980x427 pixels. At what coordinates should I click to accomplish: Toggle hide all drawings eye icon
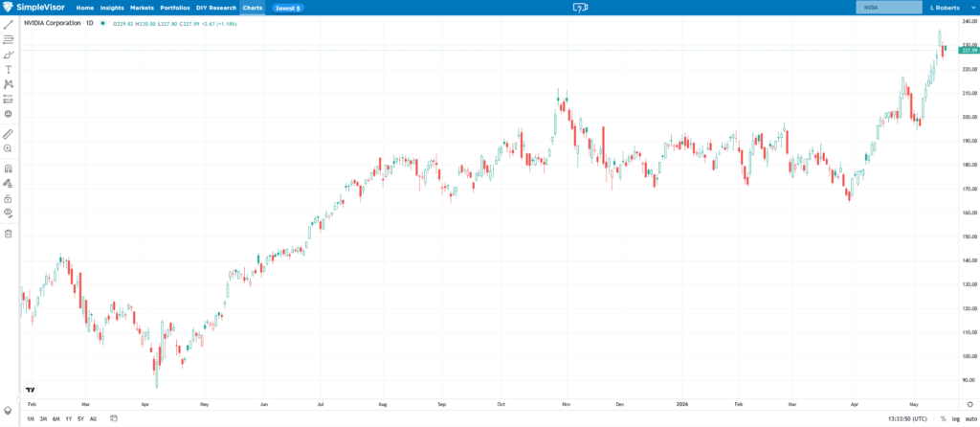tap(8, 213)
